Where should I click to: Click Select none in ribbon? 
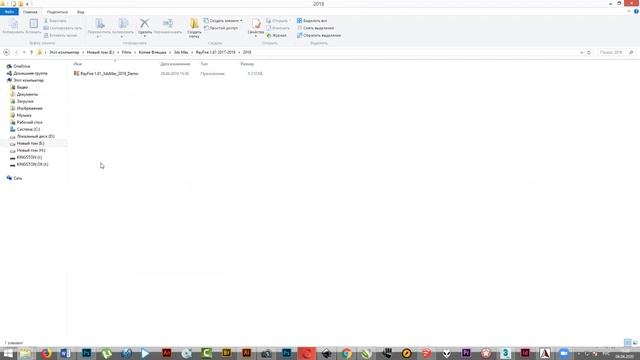coord(315,28)
